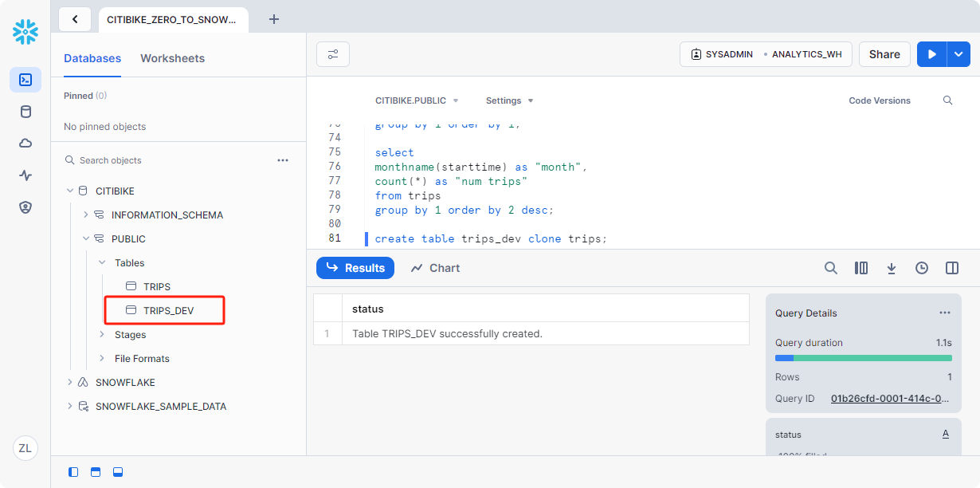Switch to the Worksheets tab

(x=172, y=58)
